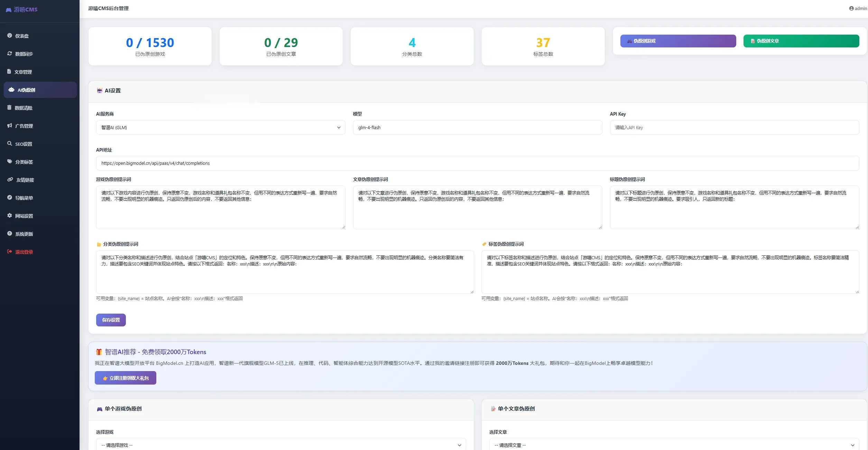
Task: Click the admin username at top right
Action: tap(861, 8)
